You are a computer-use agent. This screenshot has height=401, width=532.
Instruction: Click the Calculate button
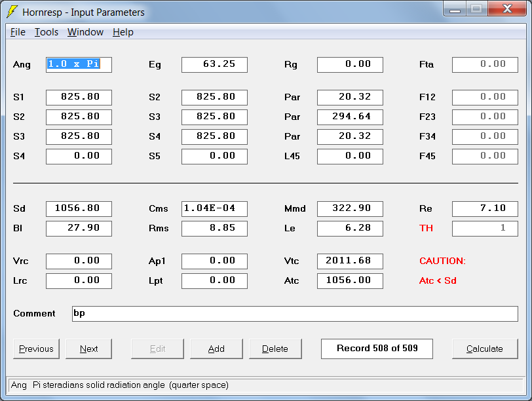pos(485,349)
